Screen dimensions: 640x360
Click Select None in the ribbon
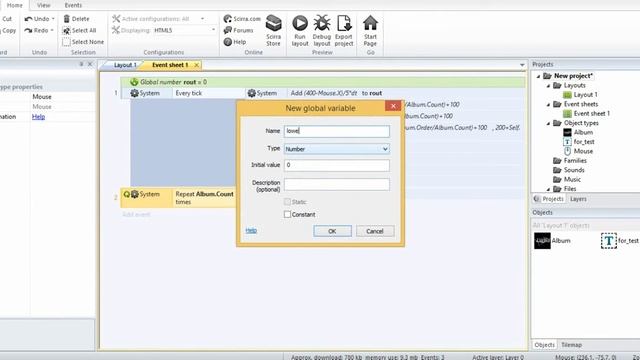coord(83,42)
